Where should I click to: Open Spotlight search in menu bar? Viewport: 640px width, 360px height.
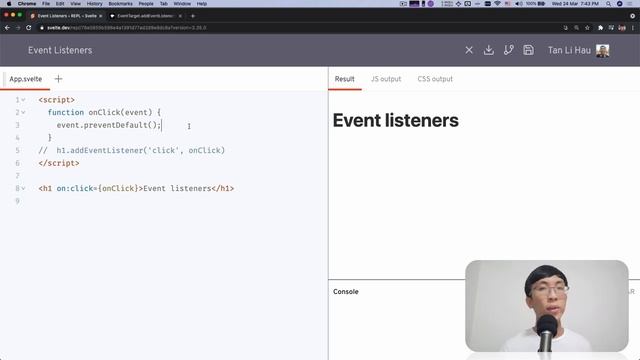point(609,4)
